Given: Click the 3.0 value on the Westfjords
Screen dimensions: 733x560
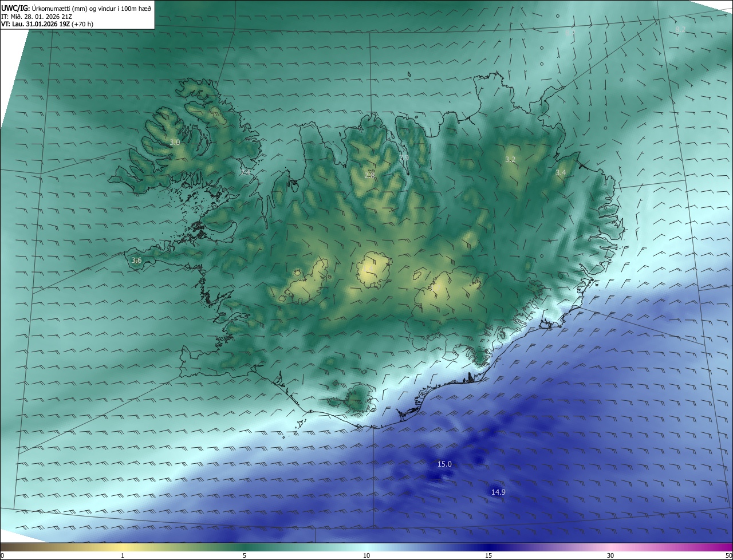Looking at the screenshot, I should 175,142.
